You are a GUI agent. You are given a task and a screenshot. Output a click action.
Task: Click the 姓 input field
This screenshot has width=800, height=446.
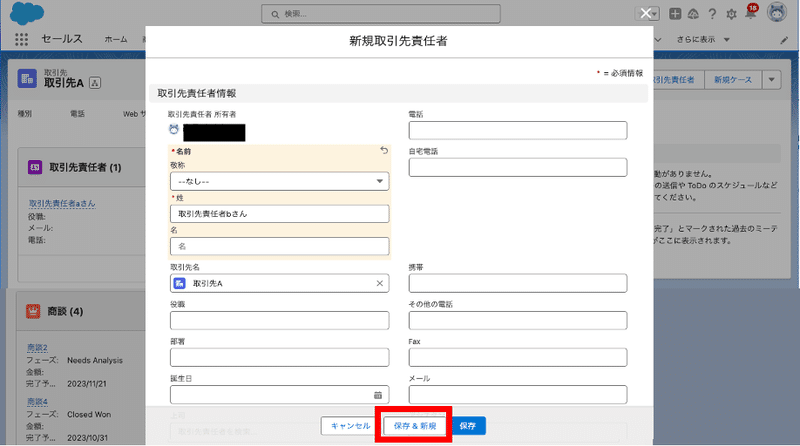point(280,214)
